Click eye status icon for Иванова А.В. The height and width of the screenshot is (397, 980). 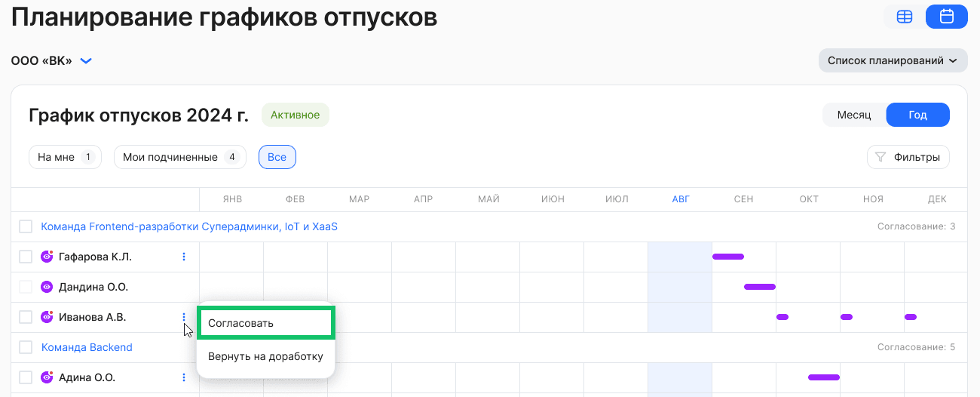coord(47,317)
